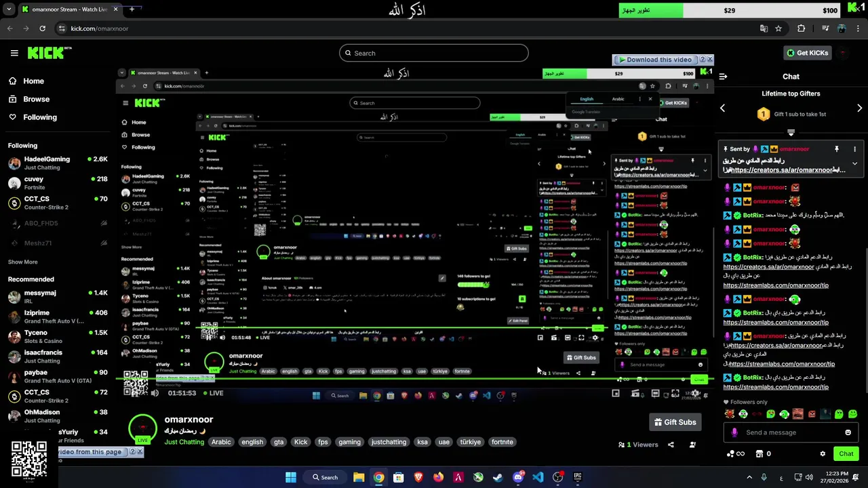Open the Chrome tab search dropdown

coord(9,9)
